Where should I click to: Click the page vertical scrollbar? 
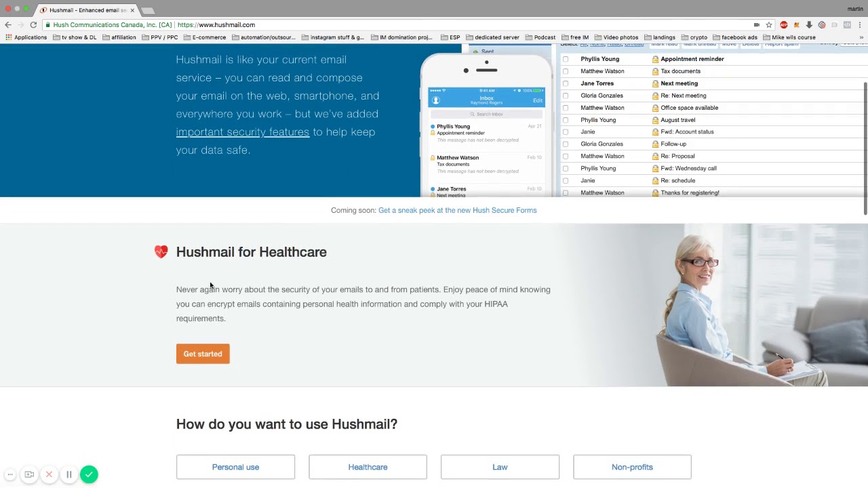point(865,148)
